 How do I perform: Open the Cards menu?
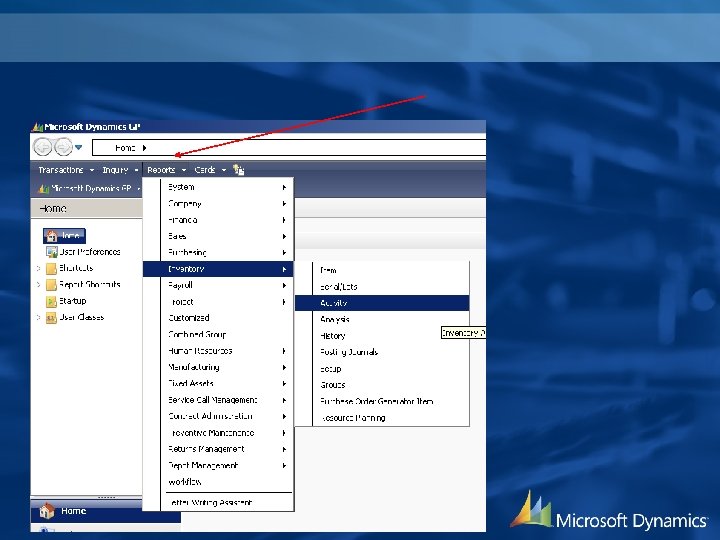[x=210, y=170]
